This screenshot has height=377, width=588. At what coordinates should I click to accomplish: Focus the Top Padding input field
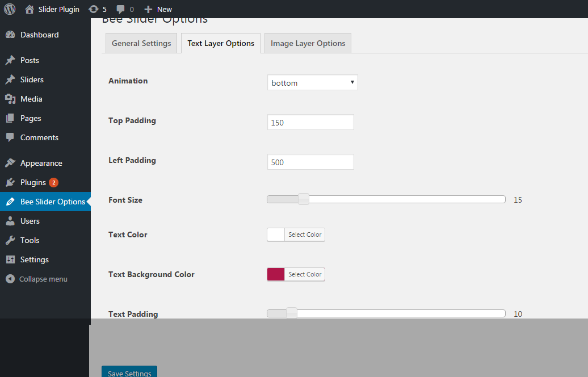(310, 123)
